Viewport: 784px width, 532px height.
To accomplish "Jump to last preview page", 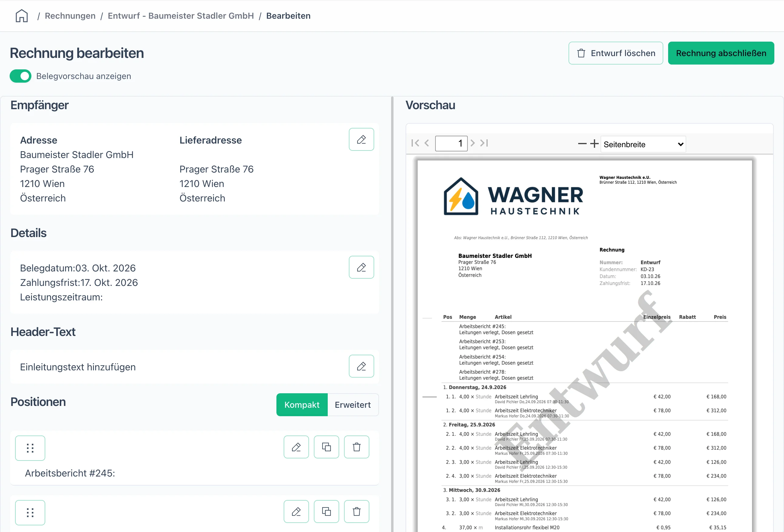I will tap(484, 143).
